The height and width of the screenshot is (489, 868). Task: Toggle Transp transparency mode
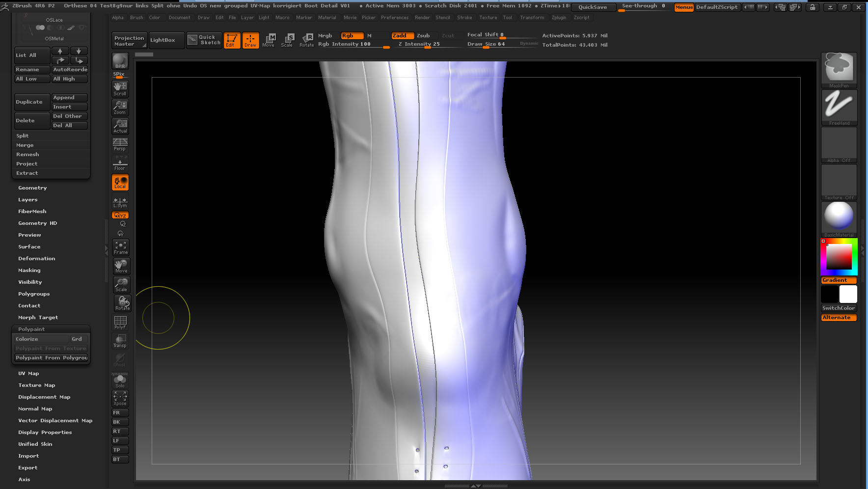click(x=120, y=341)
